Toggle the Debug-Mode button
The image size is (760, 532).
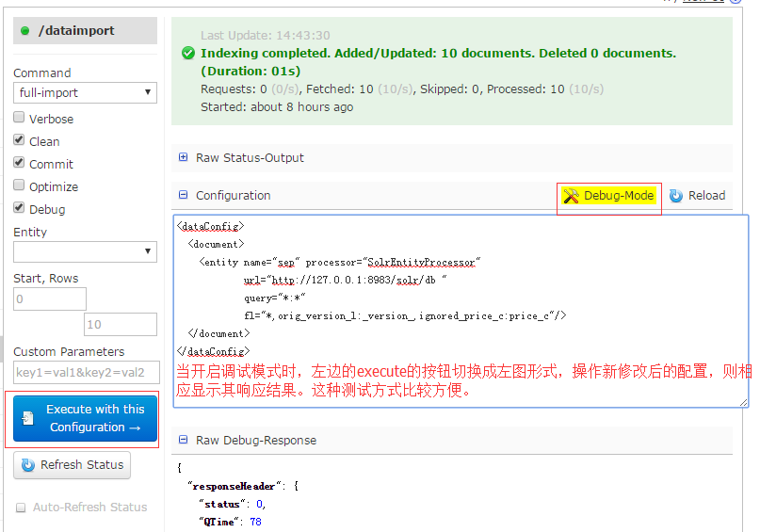click(608, 196)
